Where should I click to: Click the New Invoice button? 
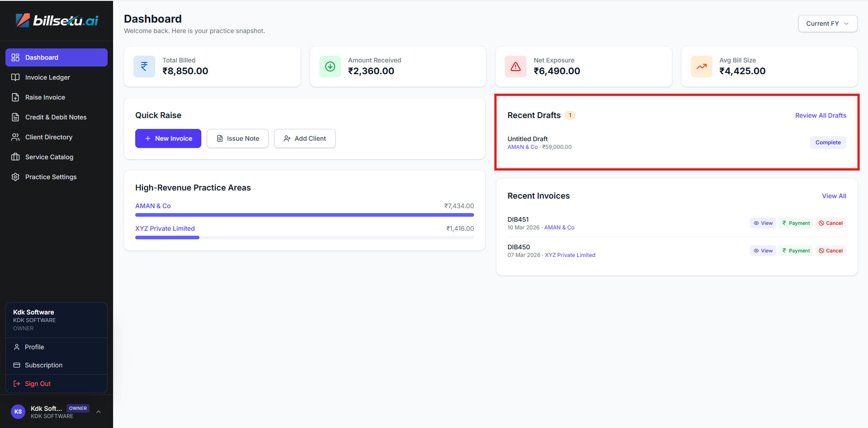[x=168, y=138]
